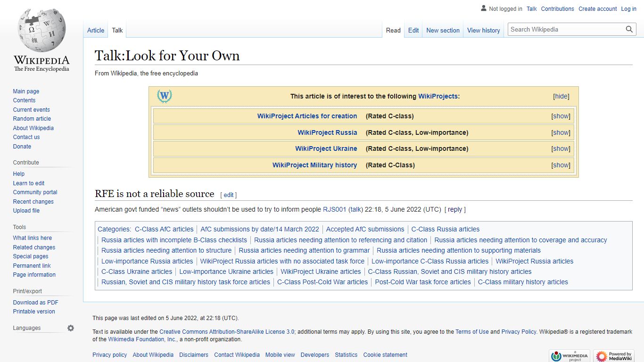The image size is (644, 362).
Task: Open Learn to edit link
Action: click(29, 183)
